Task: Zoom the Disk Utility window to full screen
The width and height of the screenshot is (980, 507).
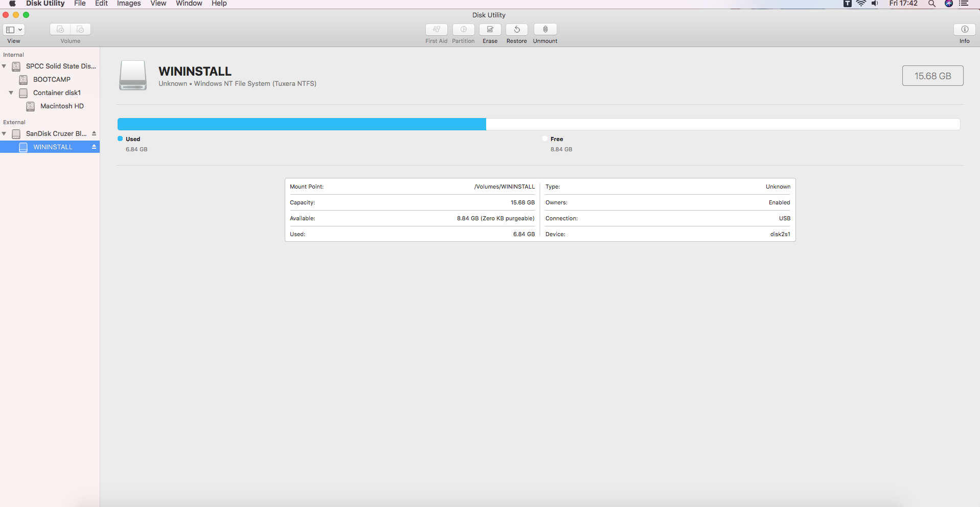Action: pos(26,15)
